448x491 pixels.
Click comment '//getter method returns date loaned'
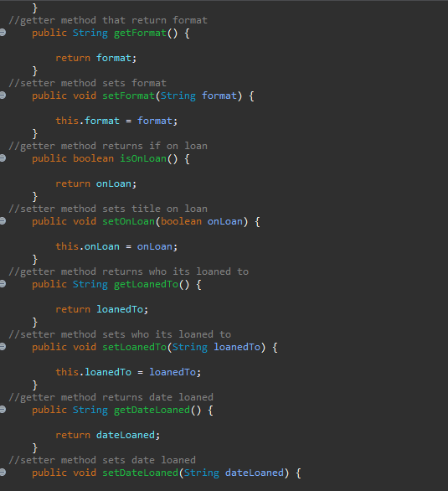coord(111,397)
